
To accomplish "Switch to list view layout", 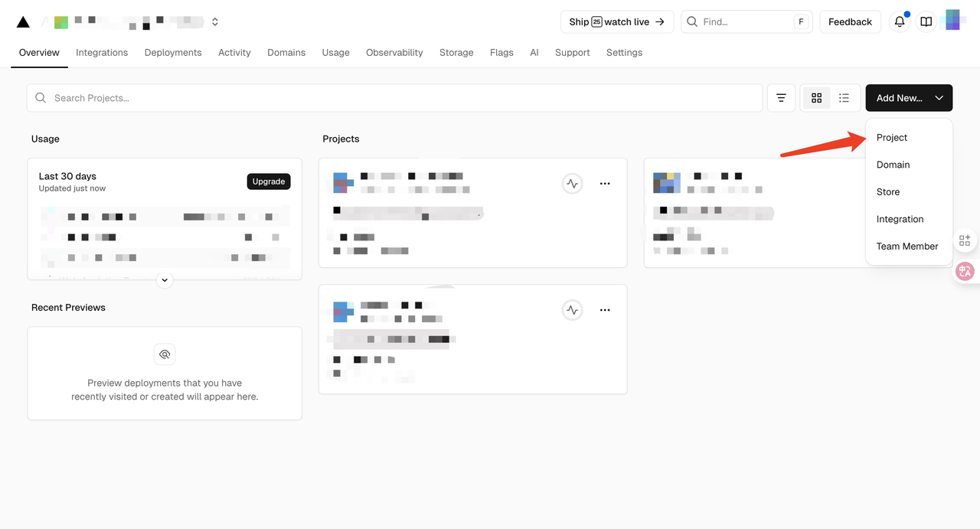I will (844, 98).
